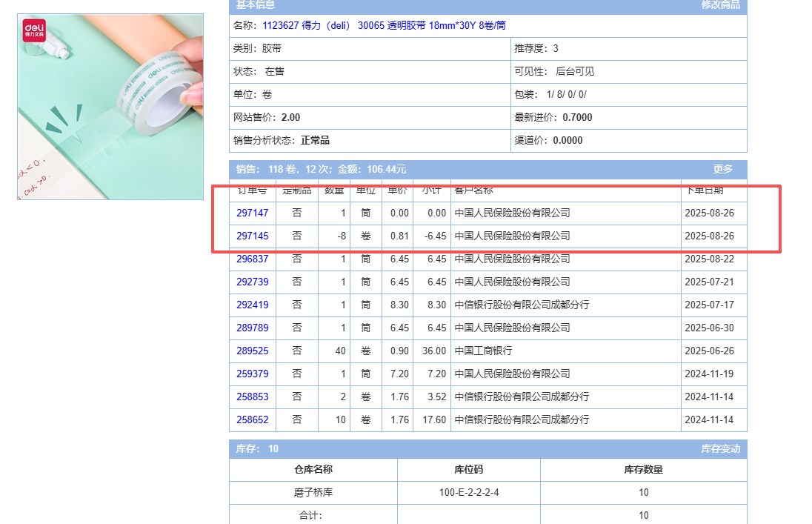Viewport: 812px width, 524px height.
Task: Select the 推荐度: 3 field
Action: pos(629,49)
